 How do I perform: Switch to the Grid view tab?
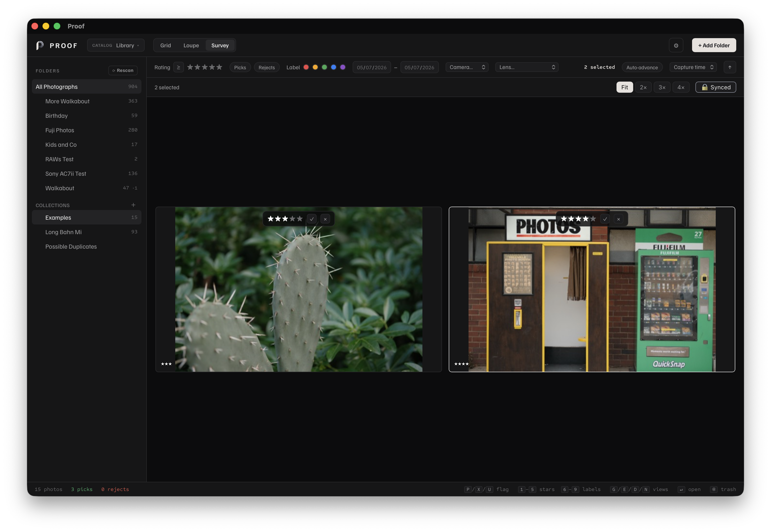(x=165, y=45)
